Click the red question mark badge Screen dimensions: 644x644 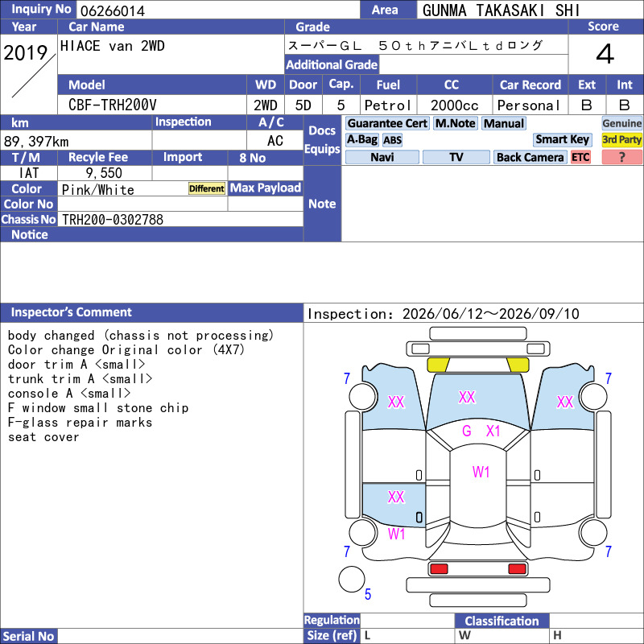[621, 157]
